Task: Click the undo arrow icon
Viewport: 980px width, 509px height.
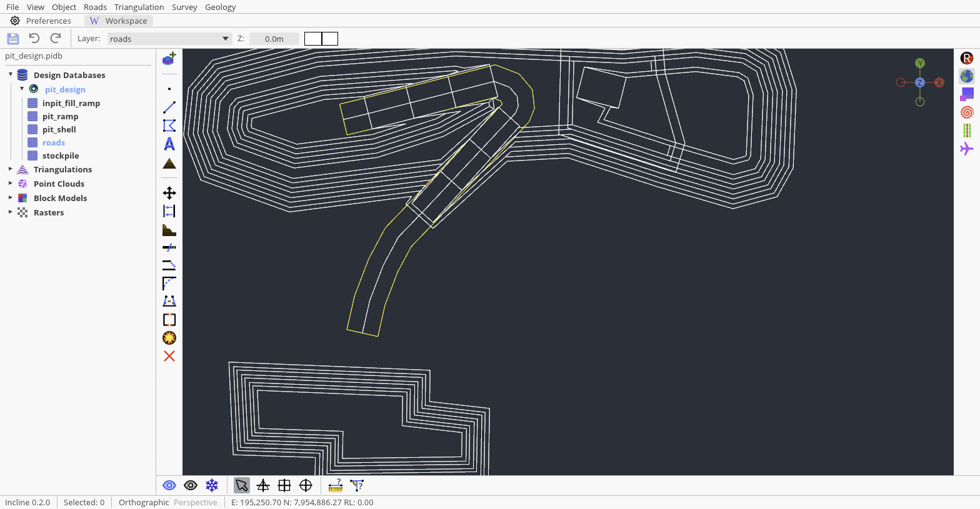Action: pyautogui.click(x=34, y=38)
